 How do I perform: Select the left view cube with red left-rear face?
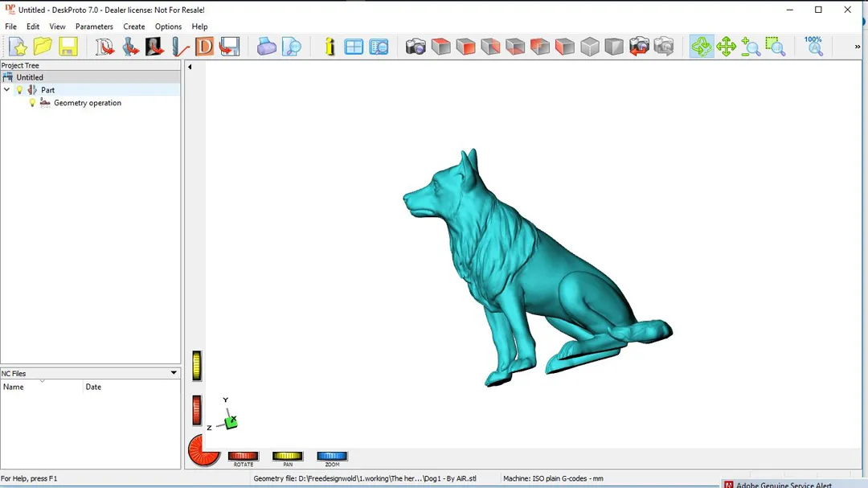pos(540,47)
